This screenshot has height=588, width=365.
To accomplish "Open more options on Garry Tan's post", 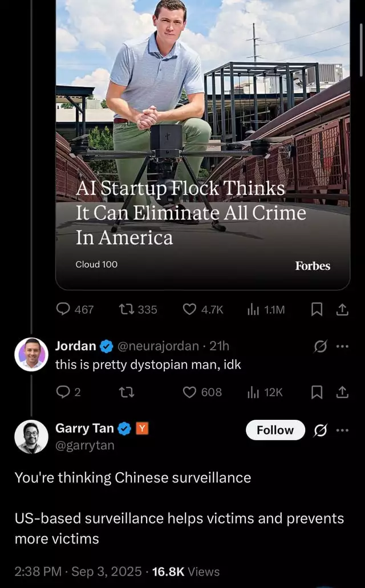I will coord(342,430).
